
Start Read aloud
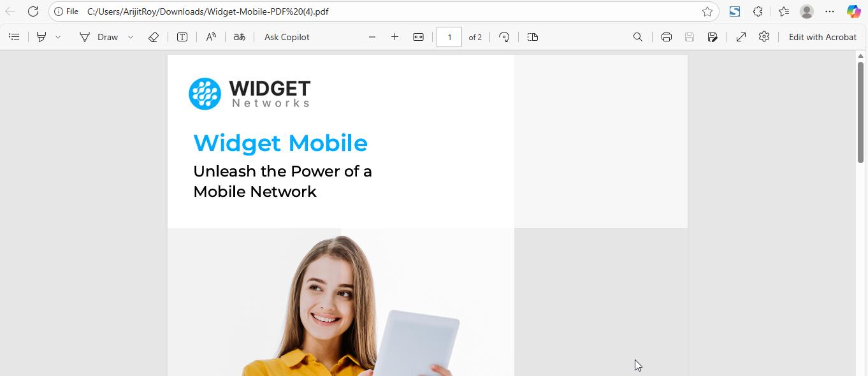[x=211, y=37]
